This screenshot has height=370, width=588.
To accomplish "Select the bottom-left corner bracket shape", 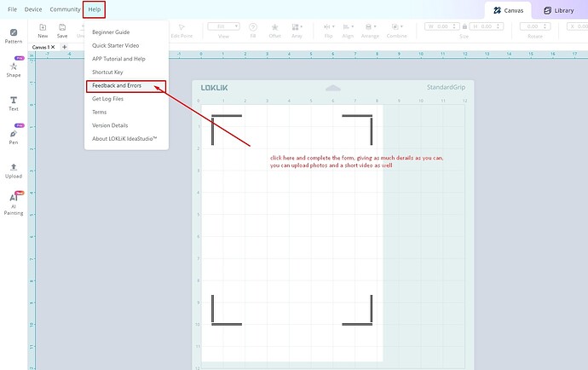I will coord(227,310).
